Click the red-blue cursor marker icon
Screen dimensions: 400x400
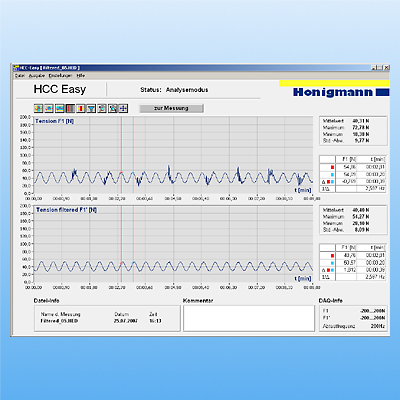[x=81, y=108]
